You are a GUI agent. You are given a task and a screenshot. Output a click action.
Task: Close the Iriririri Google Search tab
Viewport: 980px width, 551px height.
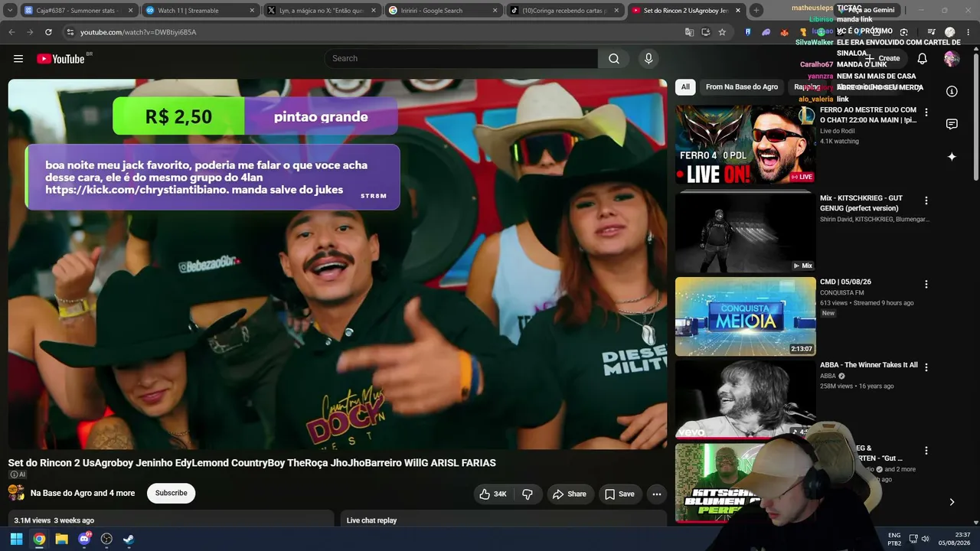point(495,11)
